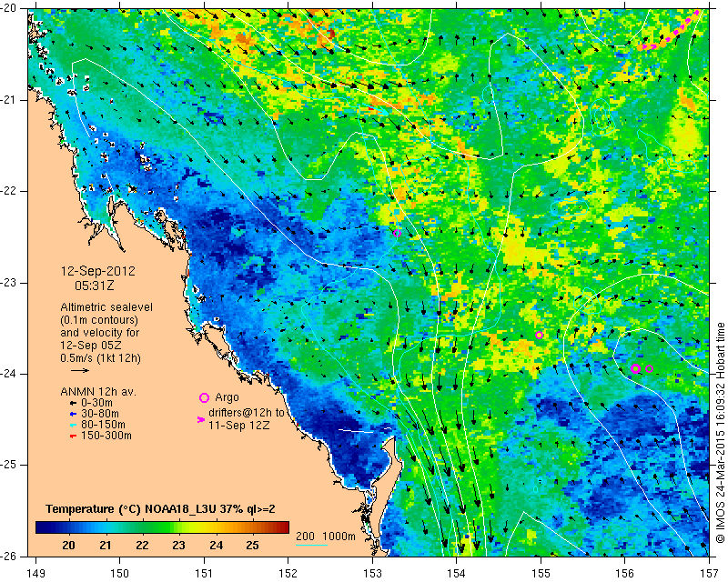Select the Argo float marker near 153.3E, 22.5S

tap(397, 233)
